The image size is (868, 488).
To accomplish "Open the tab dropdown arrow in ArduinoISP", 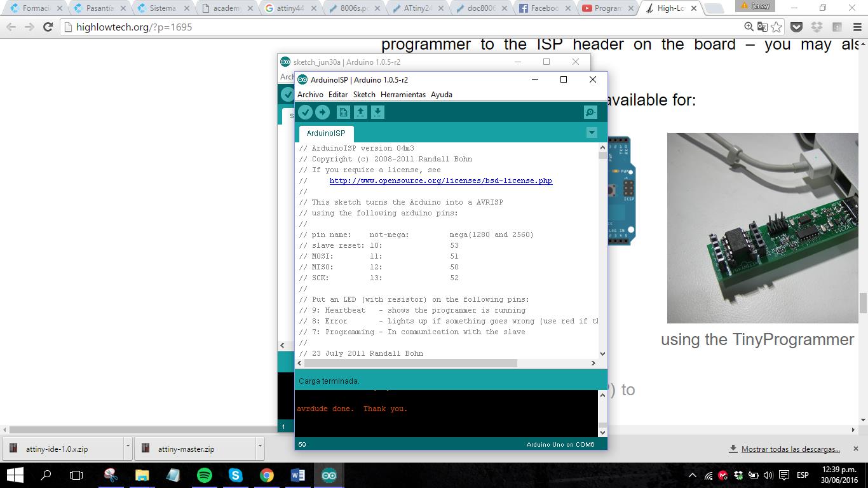I will [592, 133].
